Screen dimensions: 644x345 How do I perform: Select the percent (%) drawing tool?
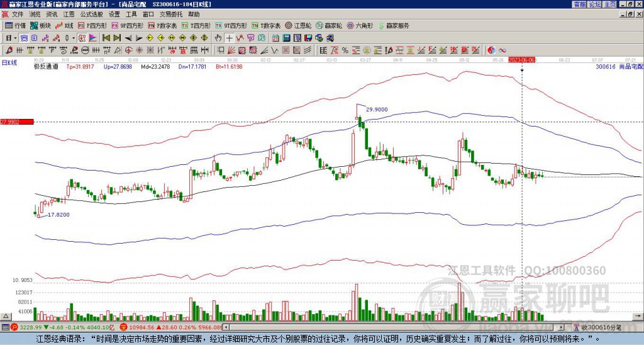coord(345,50)
